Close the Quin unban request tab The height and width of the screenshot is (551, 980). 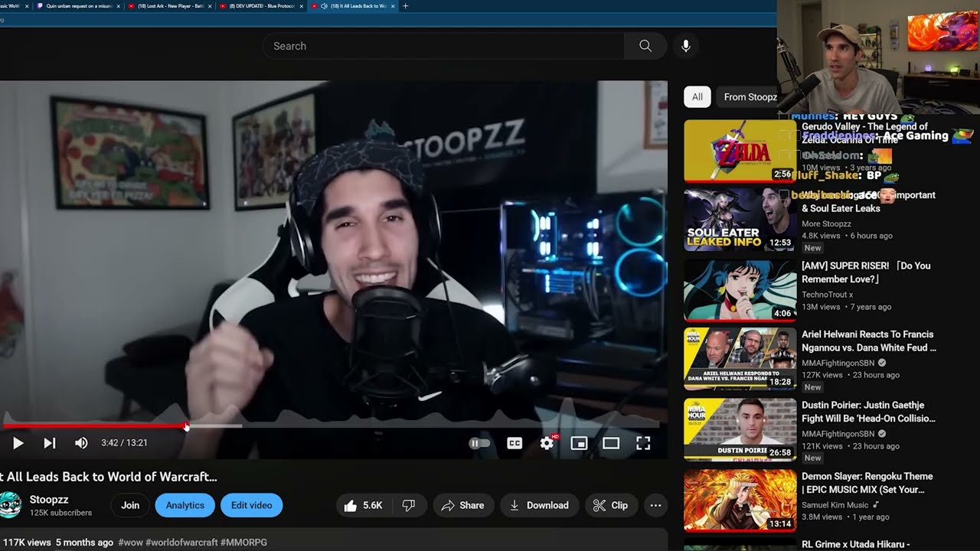click(x=118, y=6)
